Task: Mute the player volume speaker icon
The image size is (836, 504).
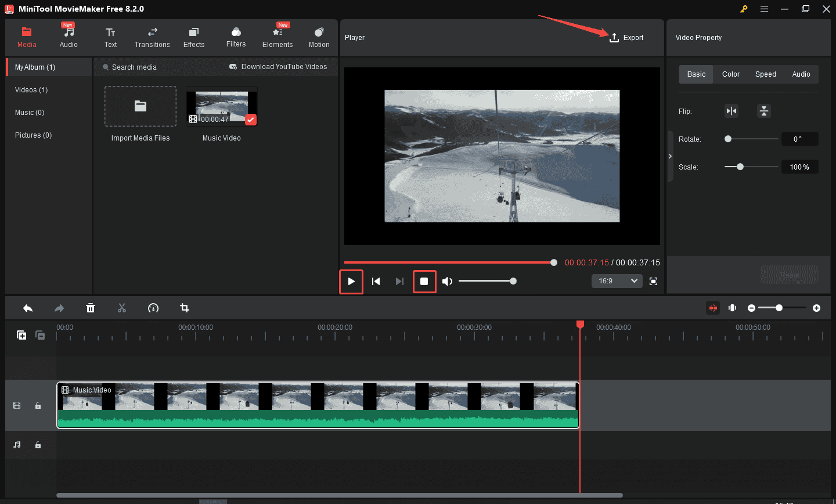Action: click(x=447, y=282)
